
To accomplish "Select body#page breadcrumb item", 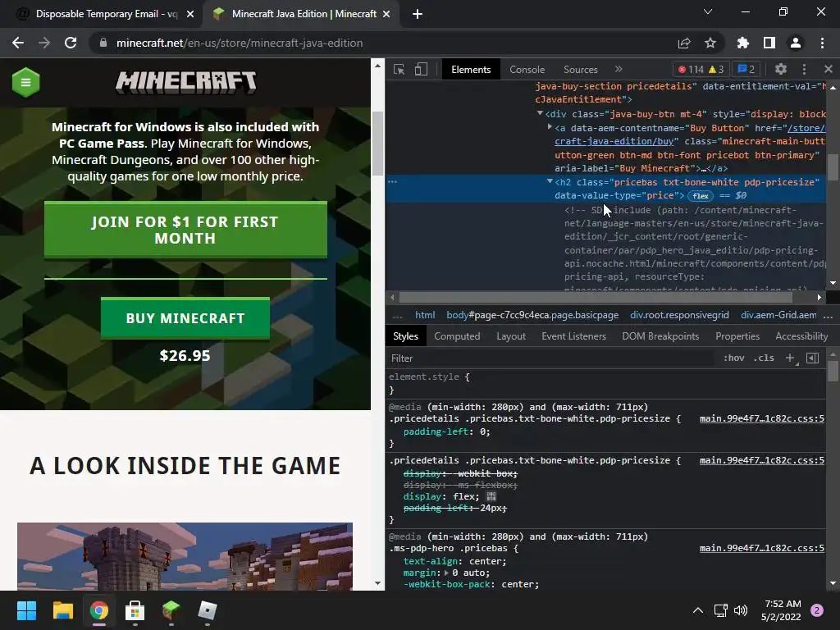I will (532, 315).
